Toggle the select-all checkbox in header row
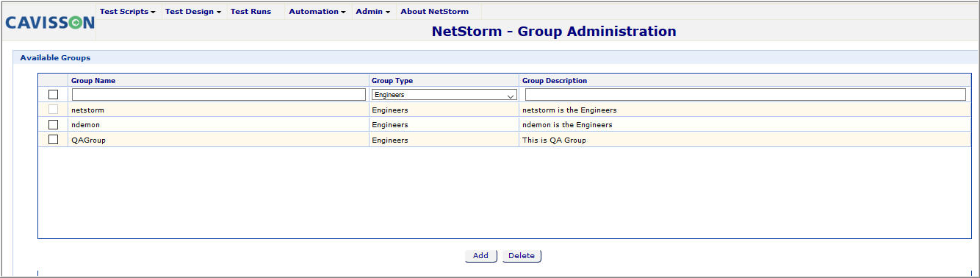The image size is (980, 278). (53, 94)
